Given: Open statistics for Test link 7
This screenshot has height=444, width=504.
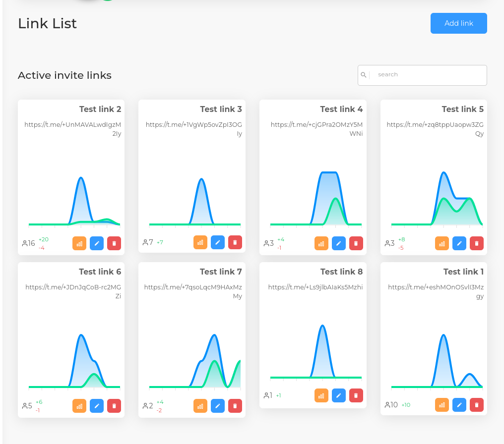Looking at the screenshot, I should click(200, 406).
